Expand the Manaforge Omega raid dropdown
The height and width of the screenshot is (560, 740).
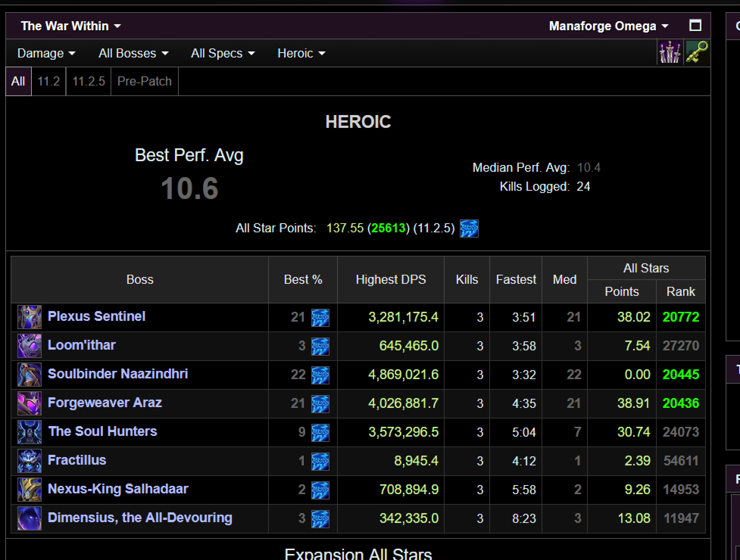608,26
